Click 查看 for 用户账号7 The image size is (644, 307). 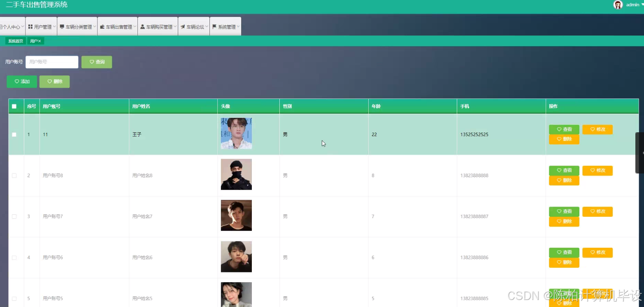tap(564, 211)
